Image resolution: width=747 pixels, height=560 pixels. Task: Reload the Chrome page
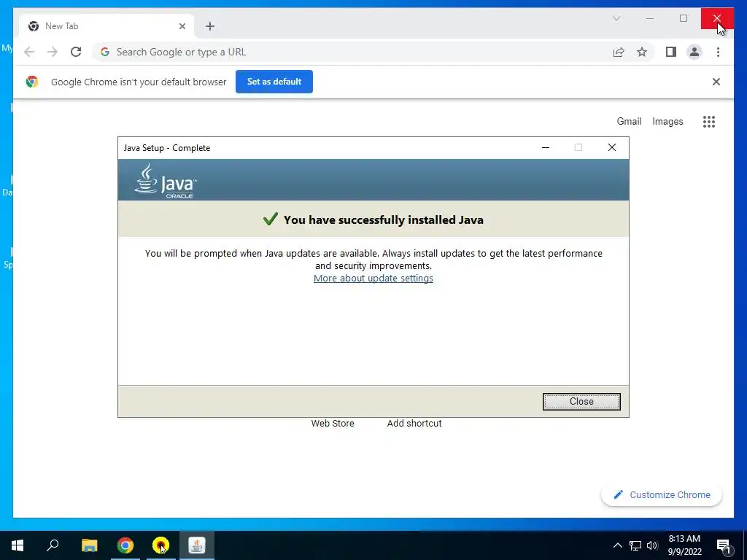[76, 52]
